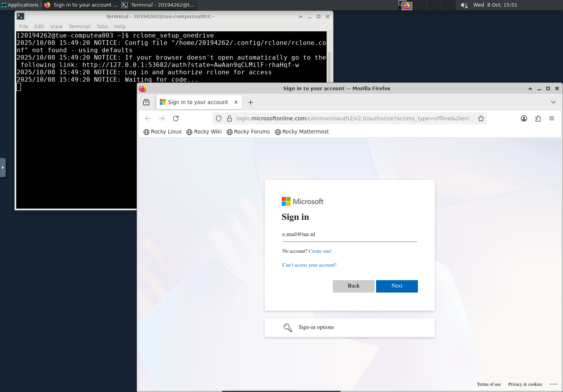Open Firefox View icon left of tab
This screenshot has height=392, width=563.
click(146, 102)
